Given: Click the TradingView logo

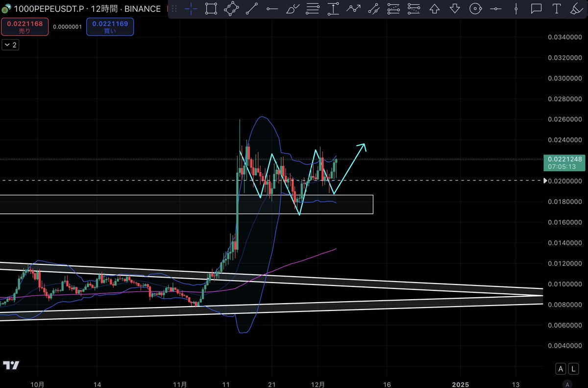Looking at the screenshot, I should [x=11, y=365].
